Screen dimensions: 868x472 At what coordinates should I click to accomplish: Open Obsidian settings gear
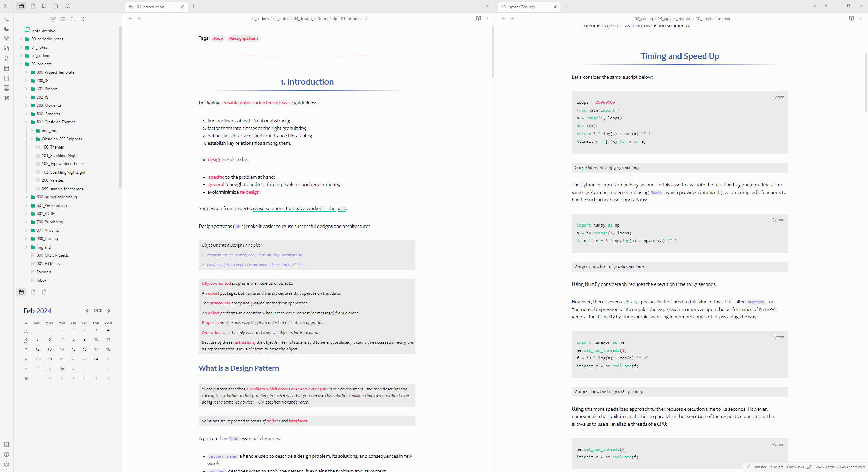coord(6,464)
